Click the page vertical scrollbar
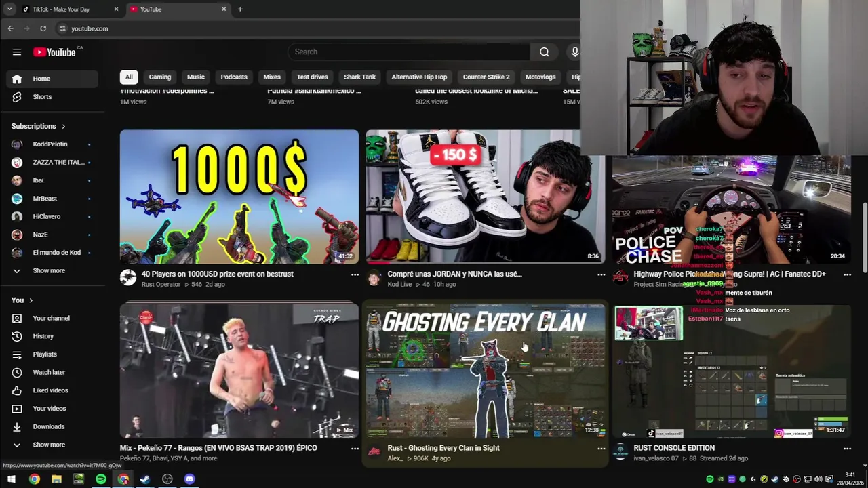 click(865, 239)
